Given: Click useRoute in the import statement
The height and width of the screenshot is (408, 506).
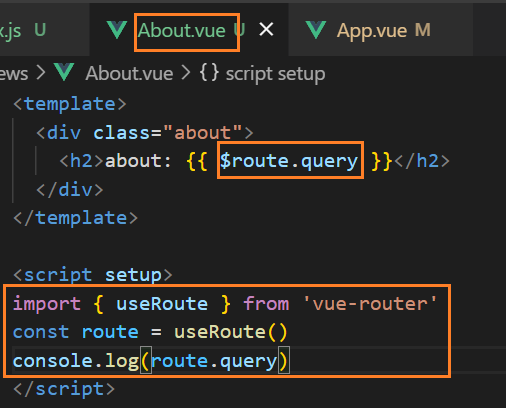Looking at the screenshot, I should (162, 304).
